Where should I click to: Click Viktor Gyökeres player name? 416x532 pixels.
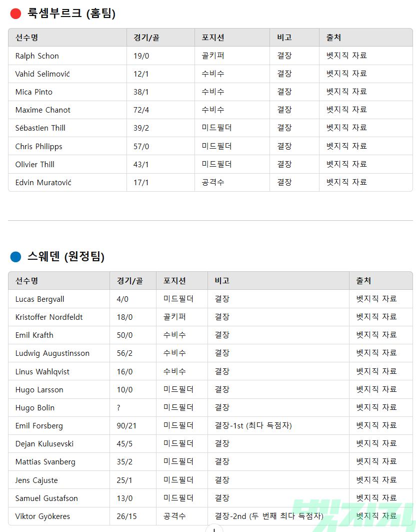(x=42, y=516)
